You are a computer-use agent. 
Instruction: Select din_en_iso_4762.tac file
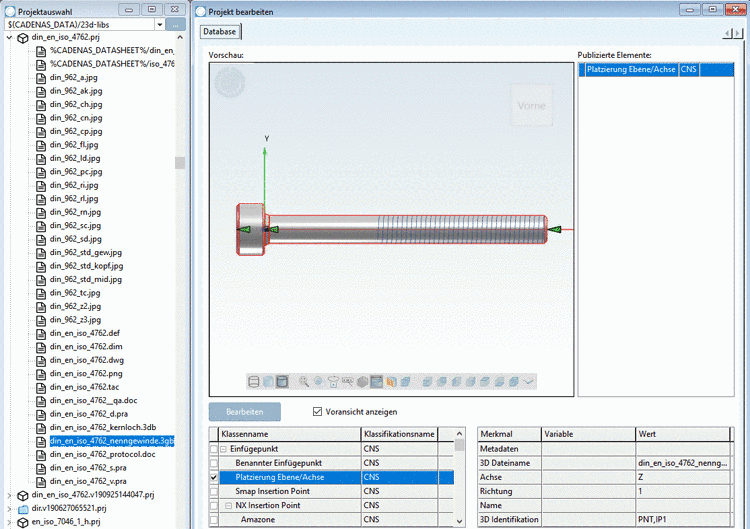pos(84,387)
